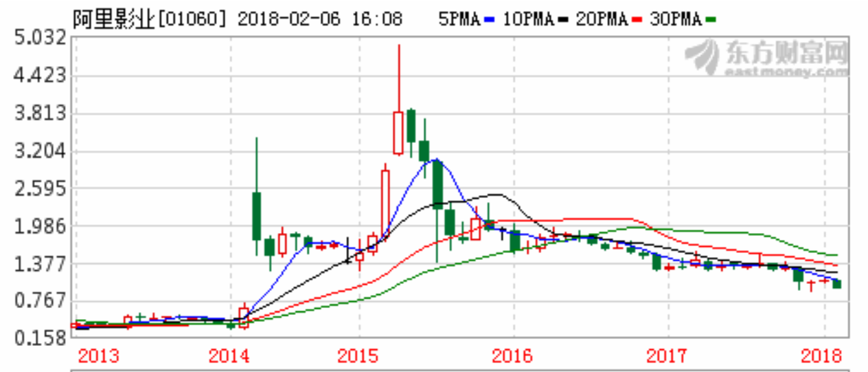Click the red candle with the tallest wick

coord(398,132)
